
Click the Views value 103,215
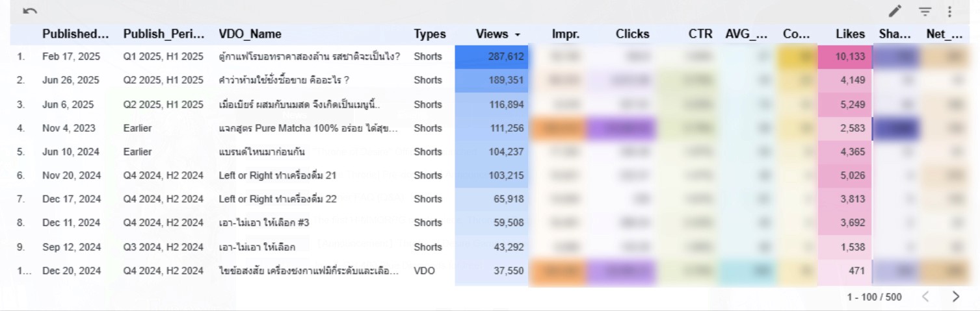click(506, 175)
